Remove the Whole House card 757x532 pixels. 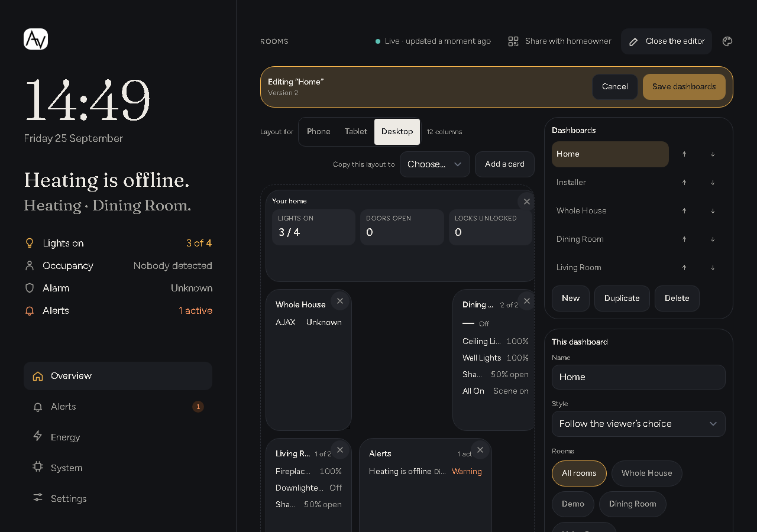coord(340,301)
